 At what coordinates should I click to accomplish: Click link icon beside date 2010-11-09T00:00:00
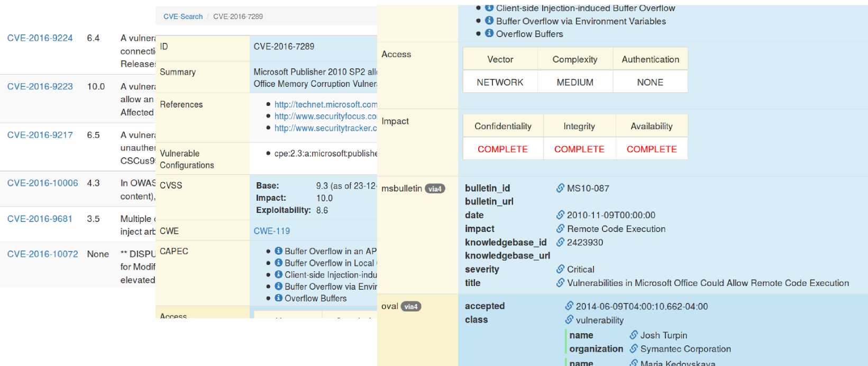pyautogui.click(x=560, y=215)
